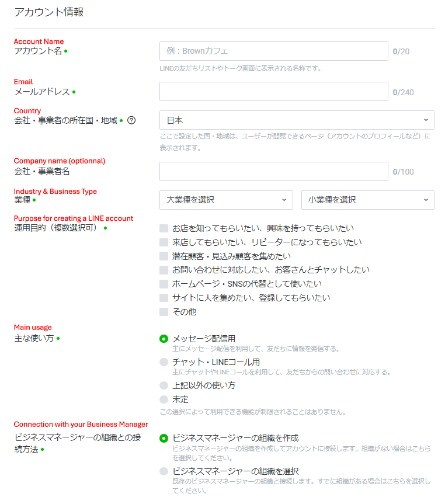Click the アカウント名 input field
This screenshot has width=445, height=504.
coord(273,51)
